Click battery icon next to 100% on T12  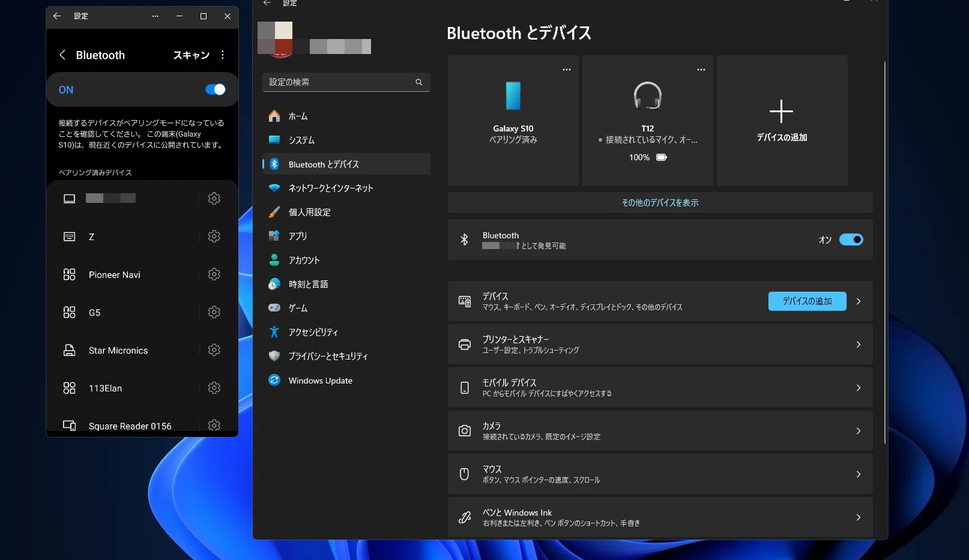662,157
